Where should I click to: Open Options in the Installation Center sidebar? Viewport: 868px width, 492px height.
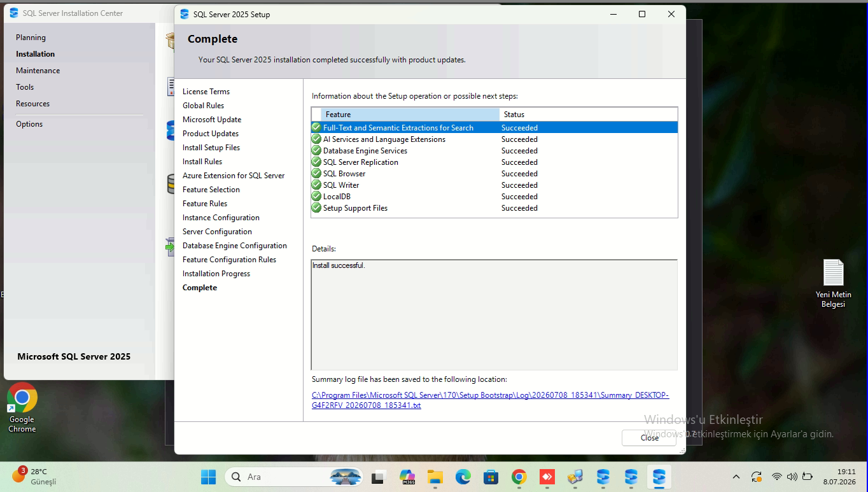pos(29,124)
